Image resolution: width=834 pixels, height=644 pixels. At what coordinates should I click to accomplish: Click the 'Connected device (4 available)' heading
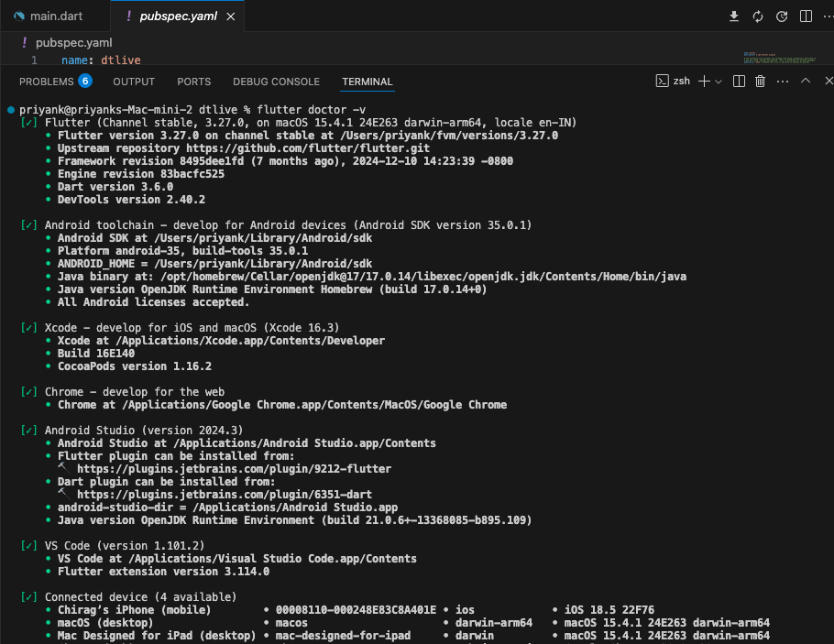[140, 597]
